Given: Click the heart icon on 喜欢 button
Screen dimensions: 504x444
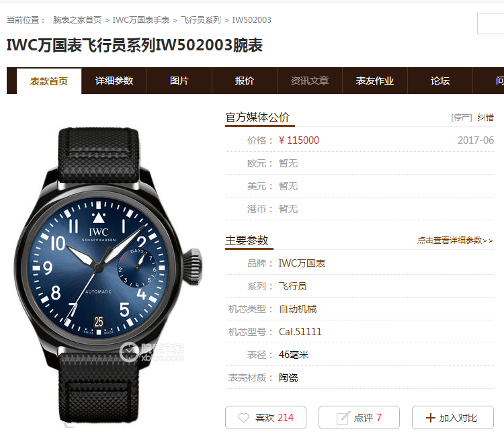Looking at the screenshot, I should (243, 418).
